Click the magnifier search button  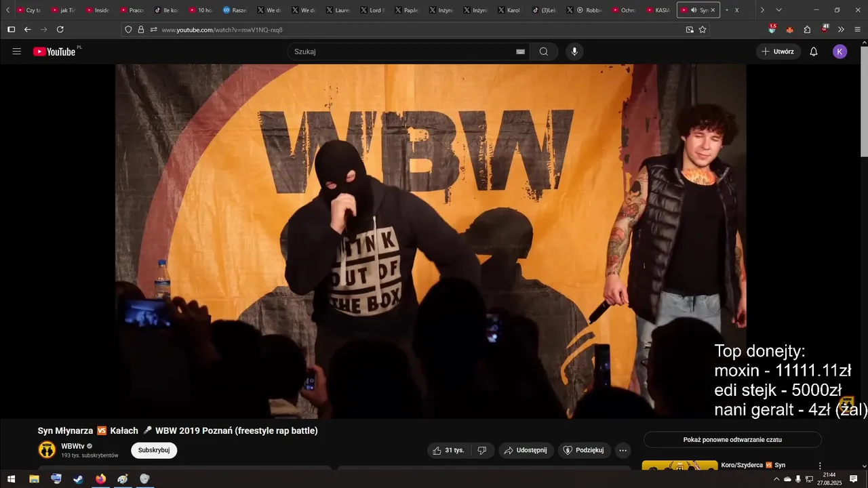[x=544, y=52]
